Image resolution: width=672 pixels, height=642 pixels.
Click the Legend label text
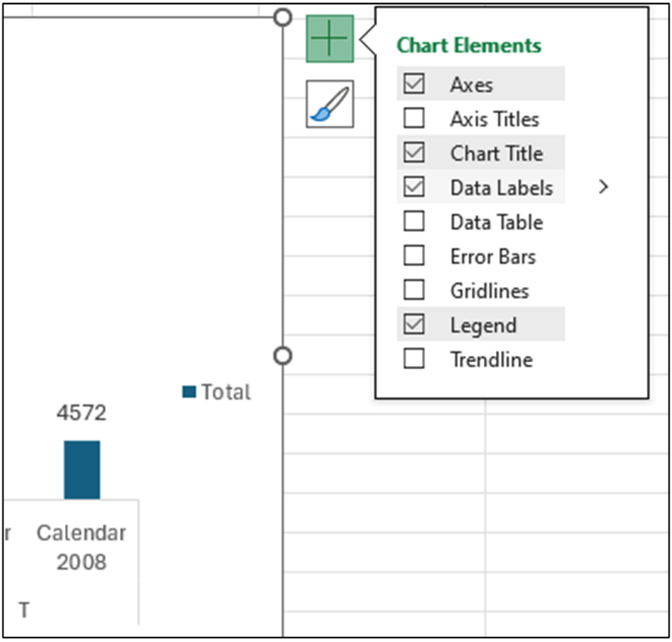(x=484, y=325)
